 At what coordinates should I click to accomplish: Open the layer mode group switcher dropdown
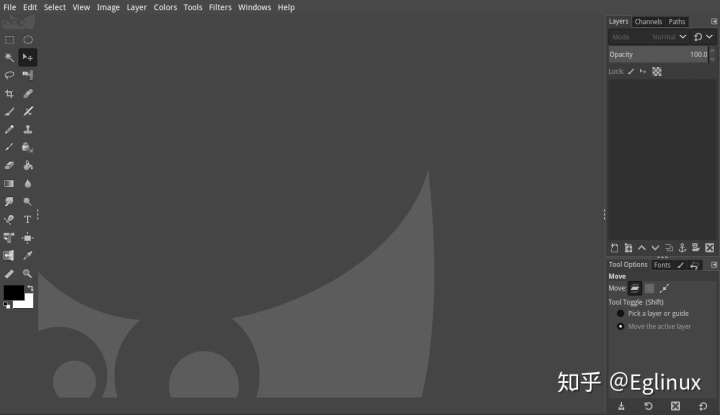703,37
